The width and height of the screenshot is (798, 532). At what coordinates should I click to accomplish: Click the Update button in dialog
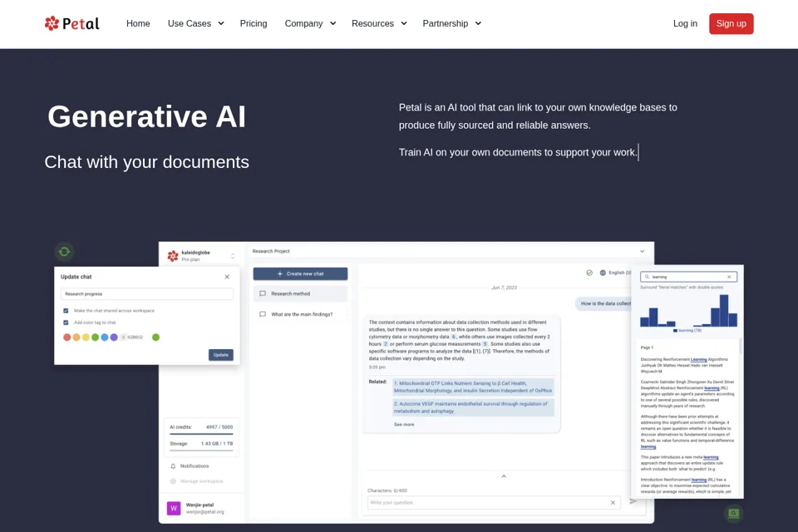pos(221,355)
